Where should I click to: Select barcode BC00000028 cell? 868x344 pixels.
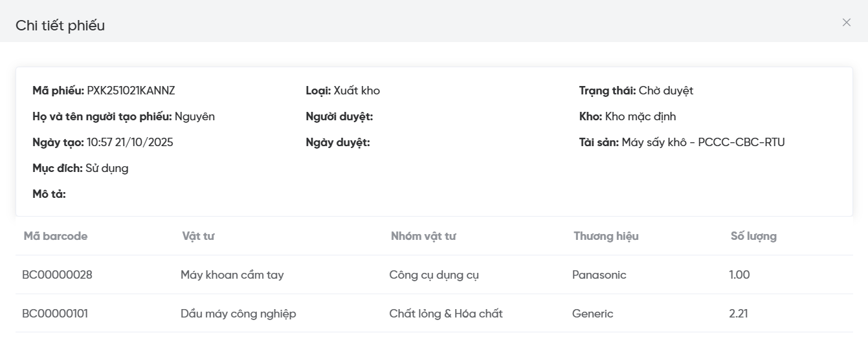(57, 275)
